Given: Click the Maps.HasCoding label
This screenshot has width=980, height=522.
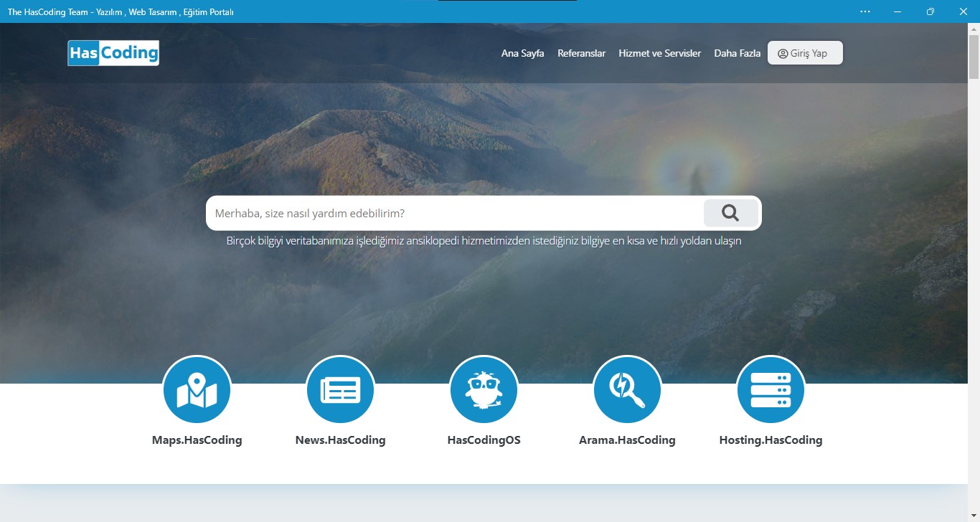Looking at the screenshot, I should click(197, 440).
